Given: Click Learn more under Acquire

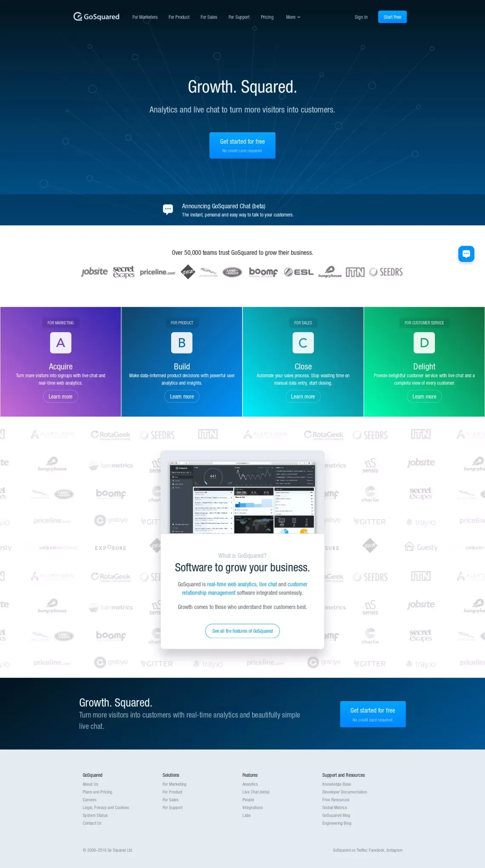Looking at the screenshot, I should [x=60, y=396].
